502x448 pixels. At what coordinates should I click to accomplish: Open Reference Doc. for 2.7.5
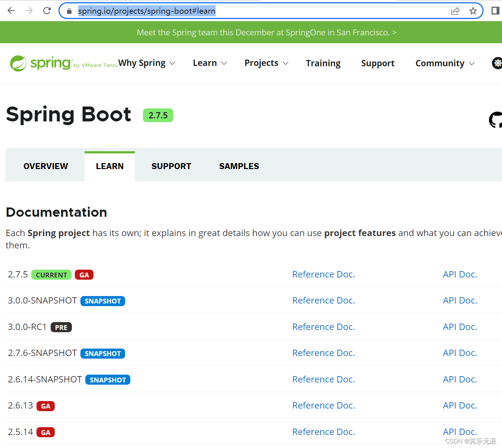[324, 274]
